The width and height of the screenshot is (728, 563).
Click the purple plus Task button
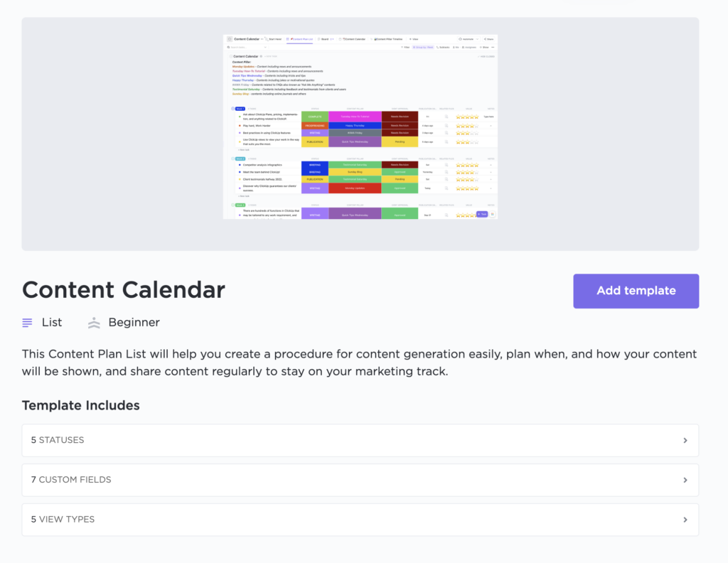pyautogui.click(x=482, y=214)
